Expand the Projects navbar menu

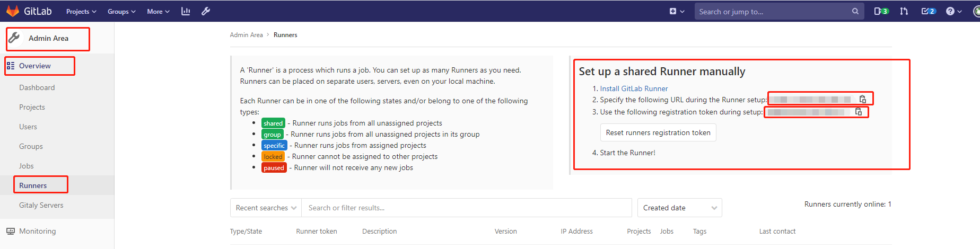point(81,11)
